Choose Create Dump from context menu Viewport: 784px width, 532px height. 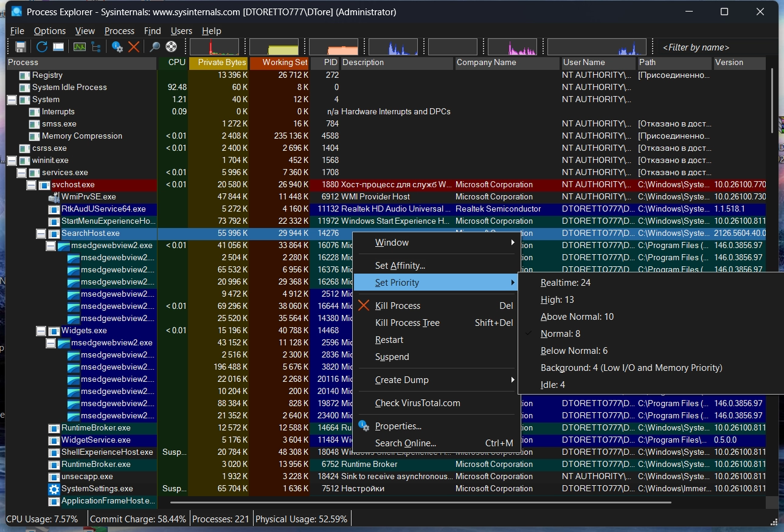tap(401, 380)
